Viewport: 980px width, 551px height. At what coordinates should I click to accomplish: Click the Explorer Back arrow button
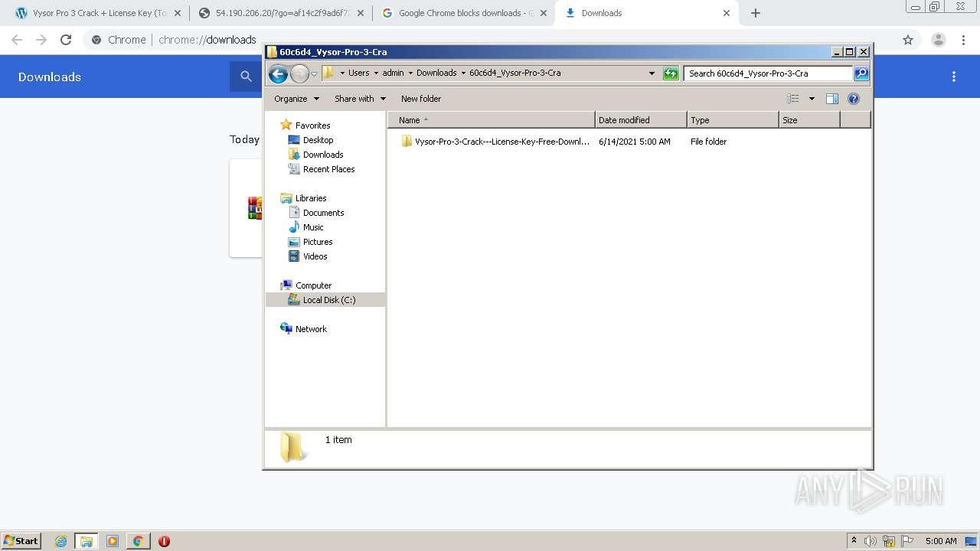click(278, 73)
